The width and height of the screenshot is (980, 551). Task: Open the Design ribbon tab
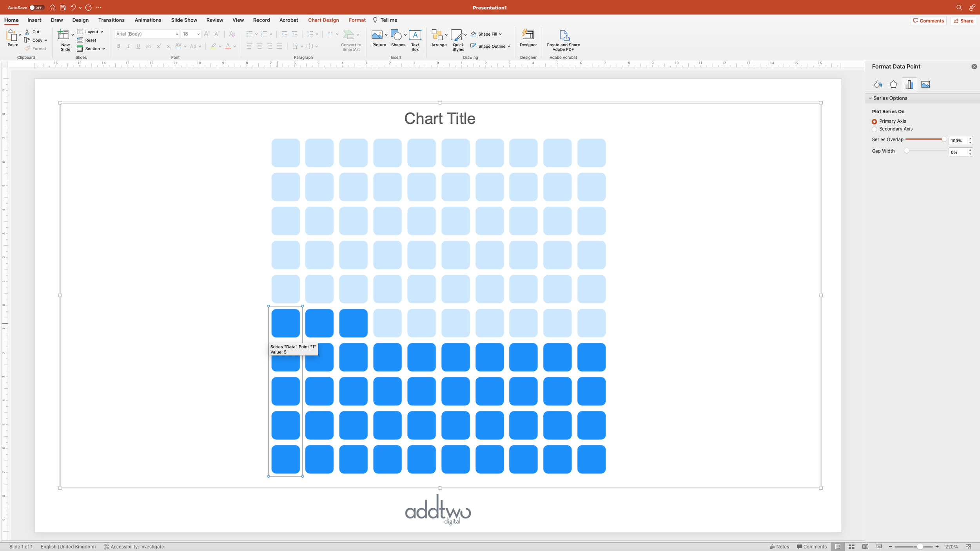coord(80,20)
